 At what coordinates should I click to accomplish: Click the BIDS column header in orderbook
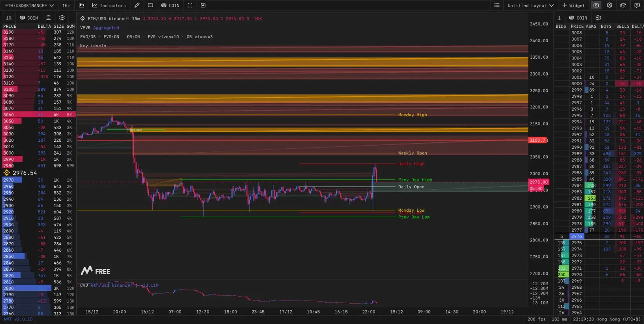561,26
